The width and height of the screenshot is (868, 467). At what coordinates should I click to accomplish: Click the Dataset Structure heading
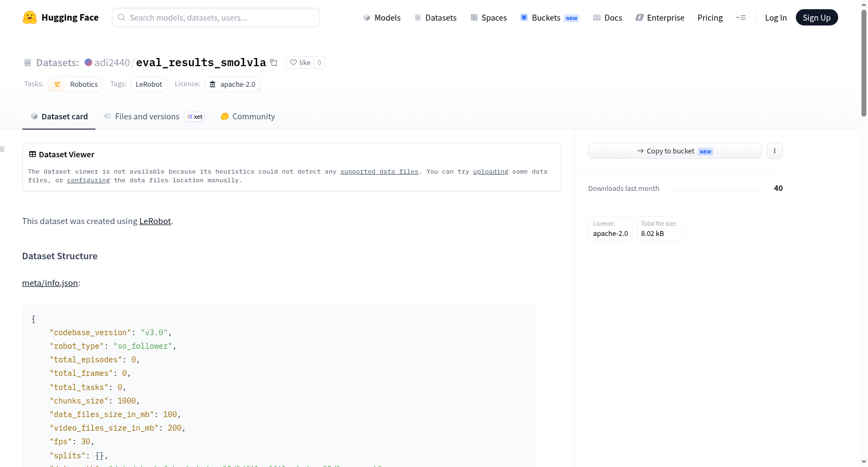tap(60, 256)
